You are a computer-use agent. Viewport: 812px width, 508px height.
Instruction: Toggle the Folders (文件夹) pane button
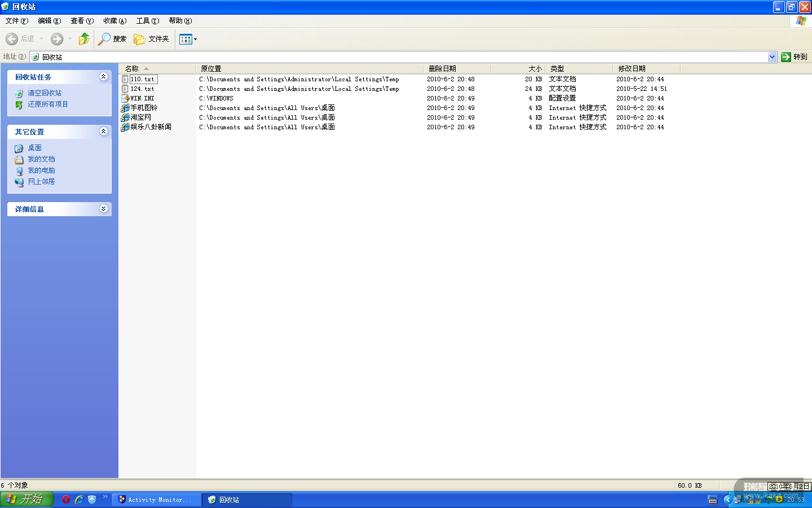(x=151, y=39)
